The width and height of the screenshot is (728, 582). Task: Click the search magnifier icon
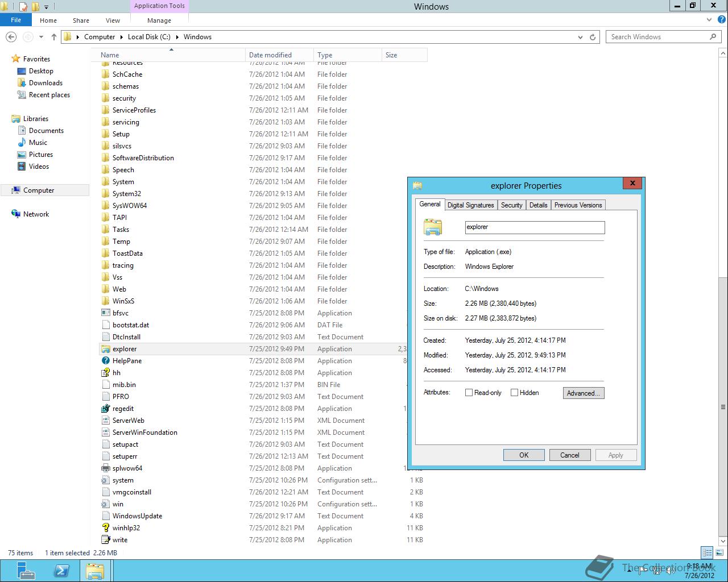[x=713, y=37]
